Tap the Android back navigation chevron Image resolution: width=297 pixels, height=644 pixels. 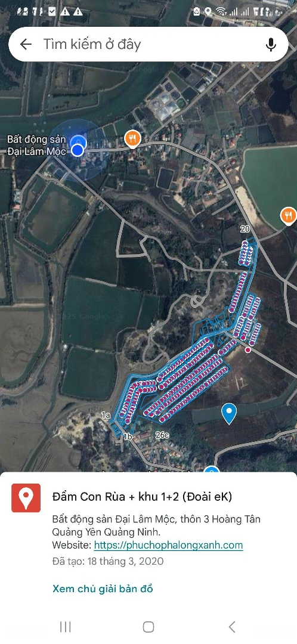[x=231, y=627]
